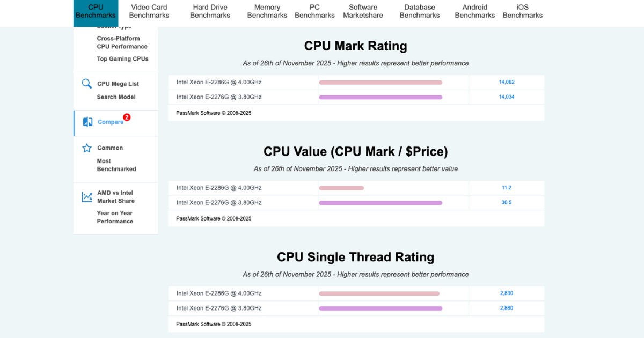Select the Software Marketshare menu entry
The height and width of the screenshot is (338, 644).
point(363,11)
